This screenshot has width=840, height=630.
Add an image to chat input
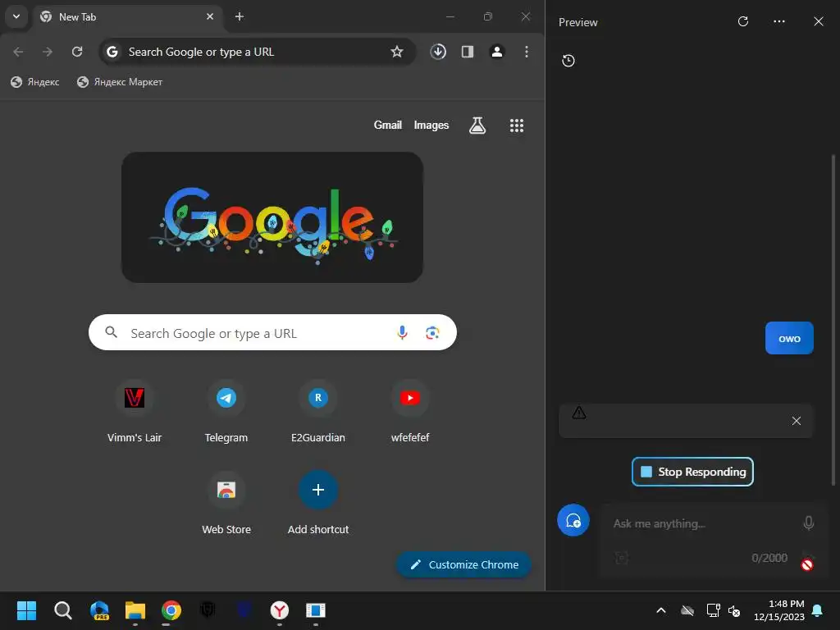point(622,558)
